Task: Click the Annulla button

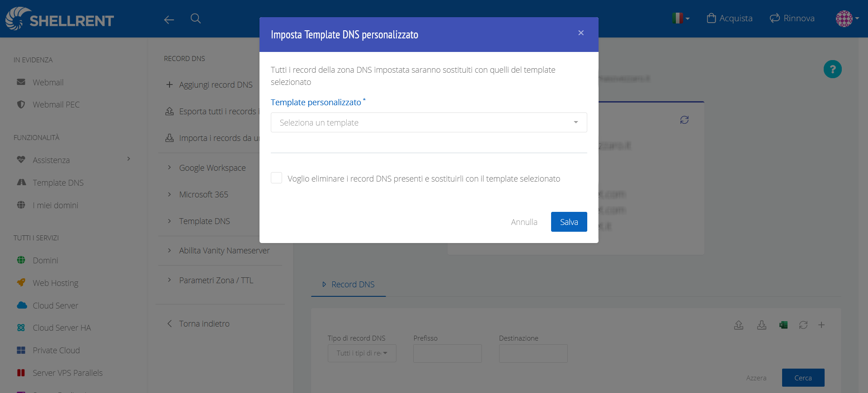Action: click(x=524, y=222)
